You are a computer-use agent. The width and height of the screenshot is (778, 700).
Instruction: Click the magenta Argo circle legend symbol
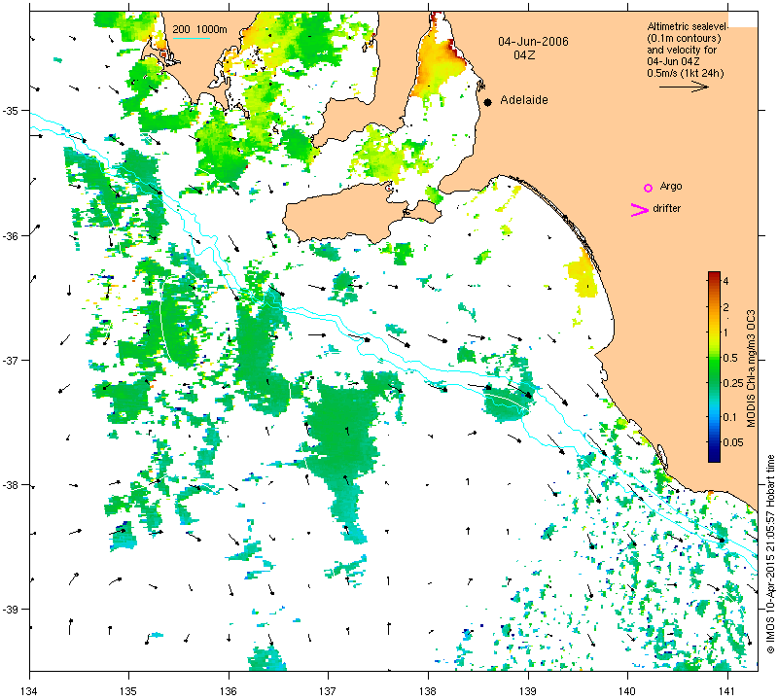648,188
